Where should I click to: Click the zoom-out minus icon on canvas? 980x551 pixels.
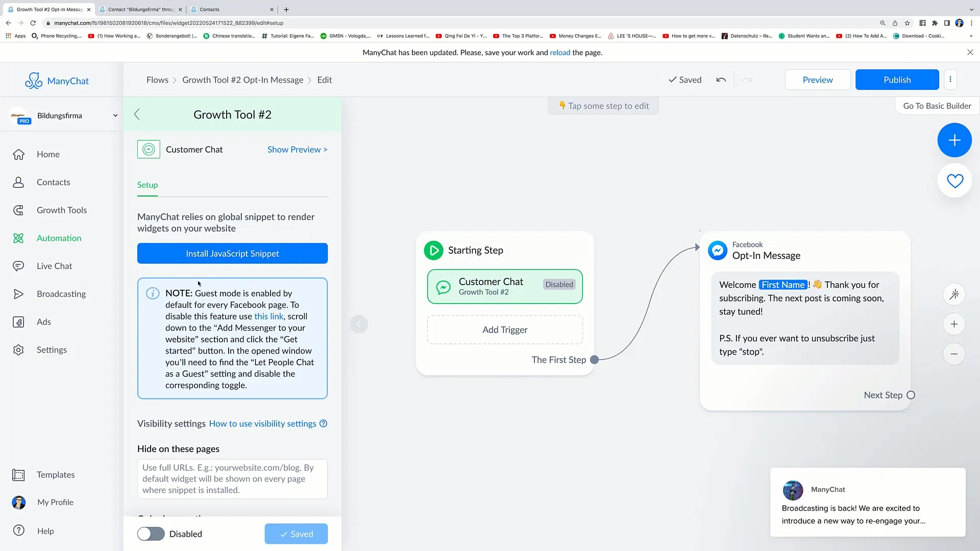coord(955,353)
